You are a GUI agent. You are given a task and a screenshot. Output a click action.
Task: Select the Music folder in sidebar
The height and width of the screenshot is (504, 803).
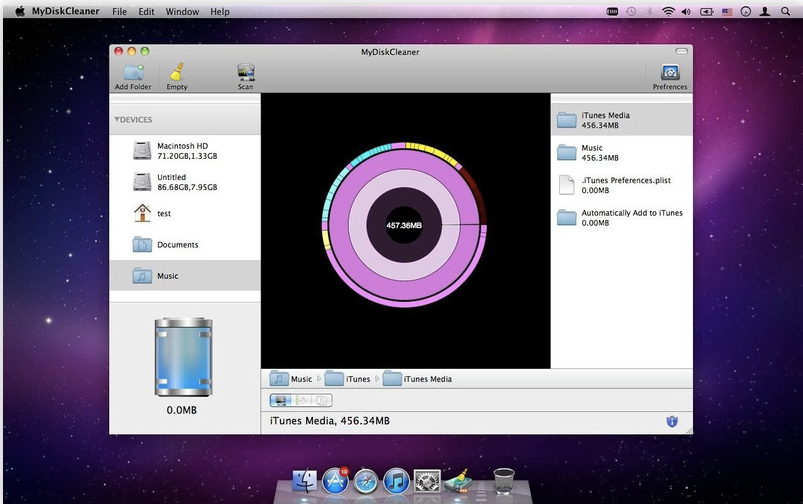coord(185,276)
